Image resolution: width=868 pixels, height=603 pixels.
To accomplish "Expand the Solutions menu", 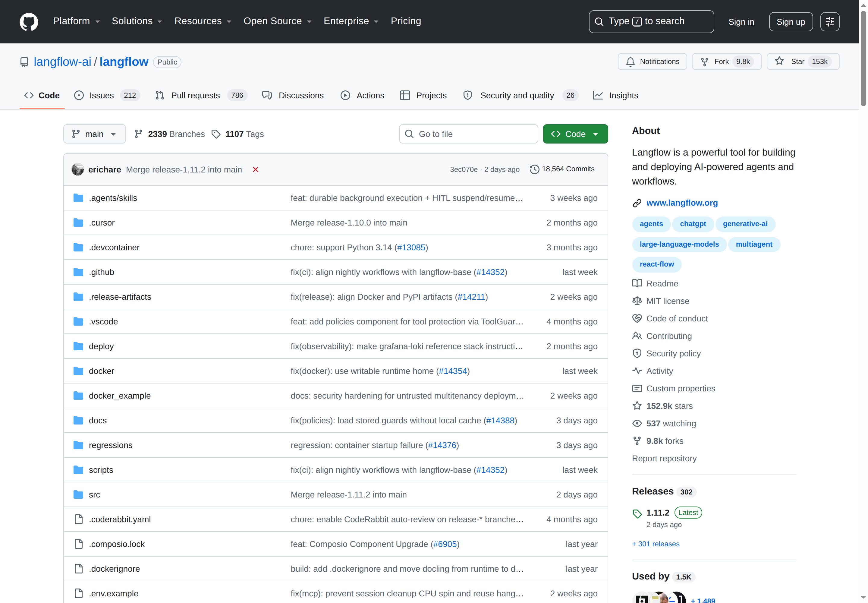I will pyautogui.click(x=137, y=21).
